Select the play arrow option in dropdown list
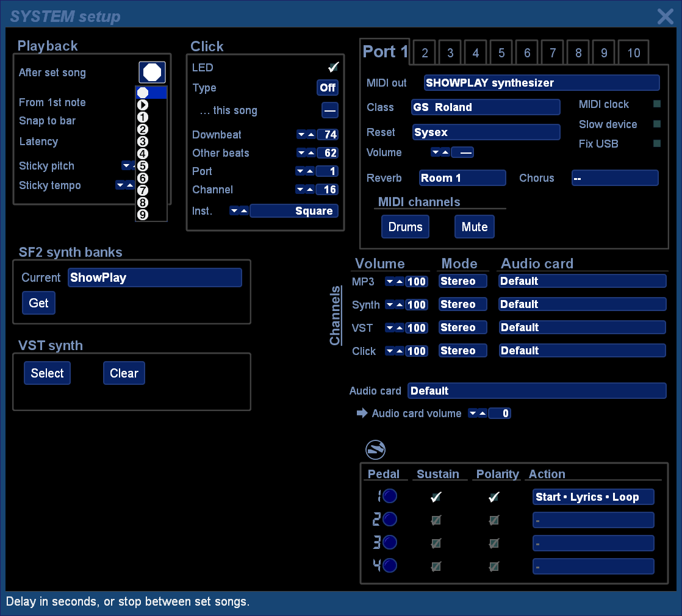Screen dimensions: 682x616 tap(143, 105)
